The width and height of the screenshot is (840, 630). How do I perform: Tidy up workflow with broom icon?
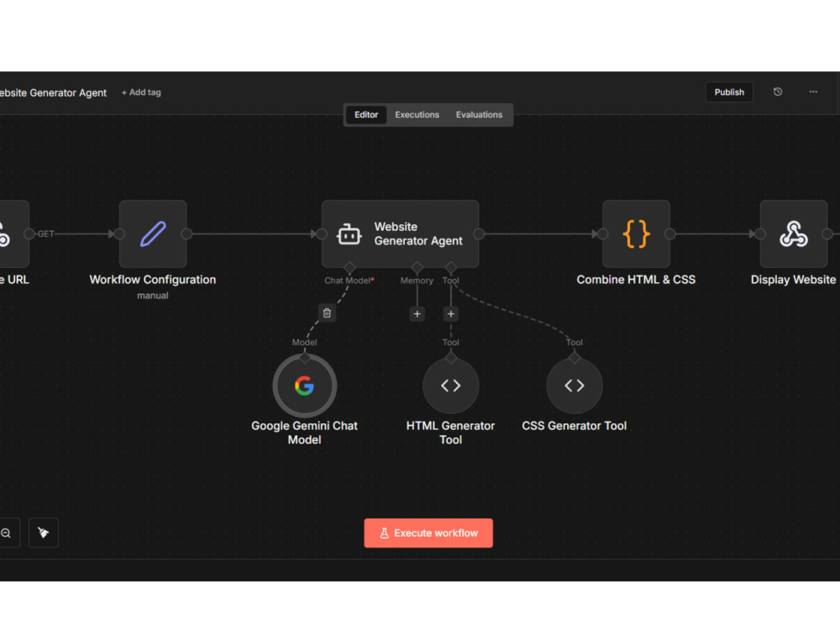pyautogui.click(x=44, y=533)
